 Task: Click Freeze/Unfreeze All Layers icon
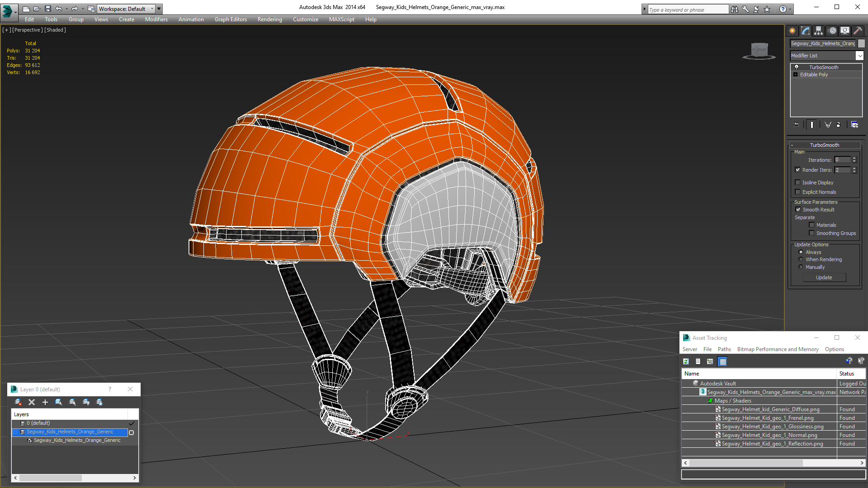click(99, 402)
